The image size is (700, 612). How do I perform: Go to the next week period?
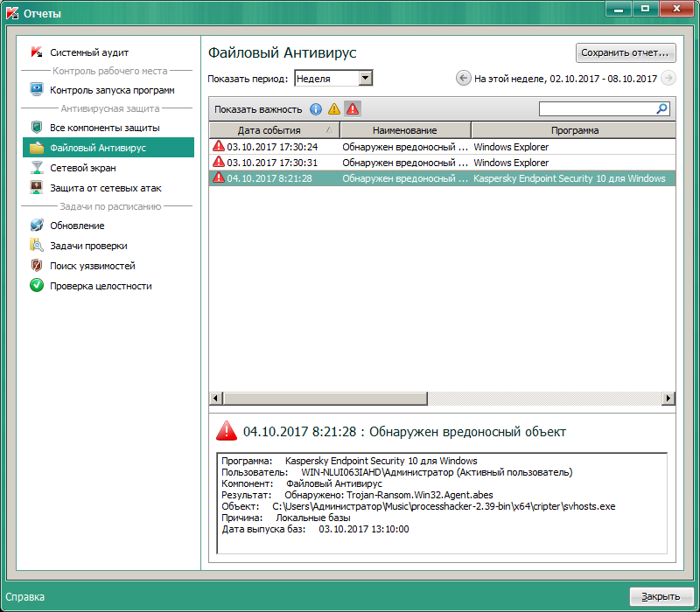pos(668,79)
